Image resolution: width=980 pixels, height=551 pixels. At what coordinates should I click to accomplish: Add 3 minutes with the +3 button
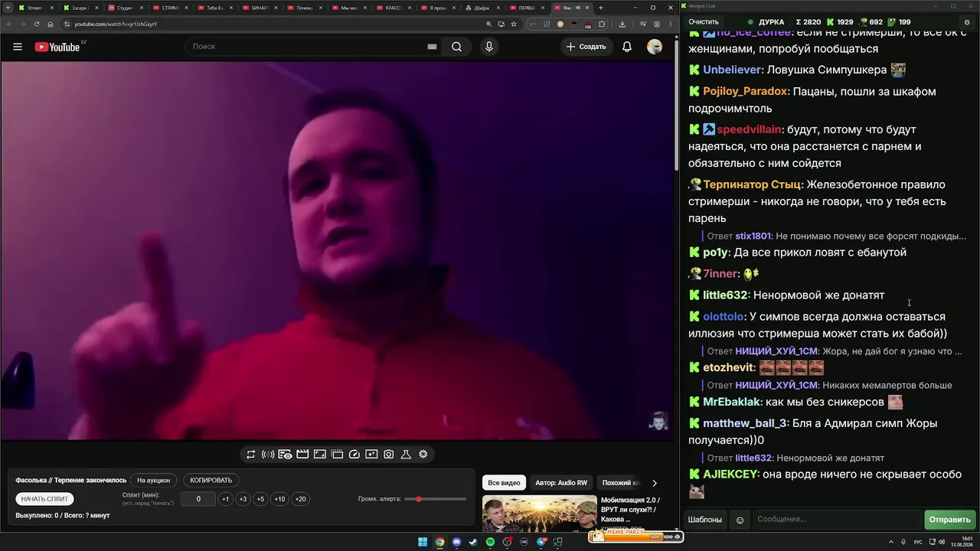243,499
